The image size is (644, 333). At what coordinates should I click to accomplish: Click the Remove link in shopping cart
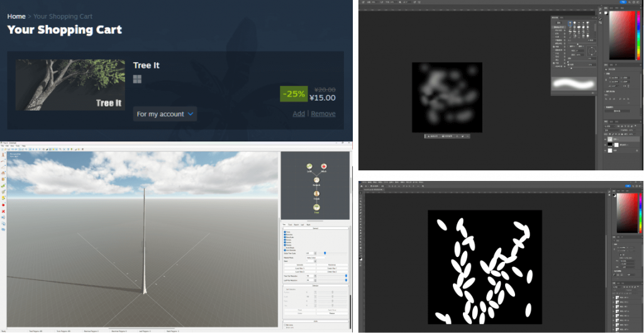[x=323, y=114]
